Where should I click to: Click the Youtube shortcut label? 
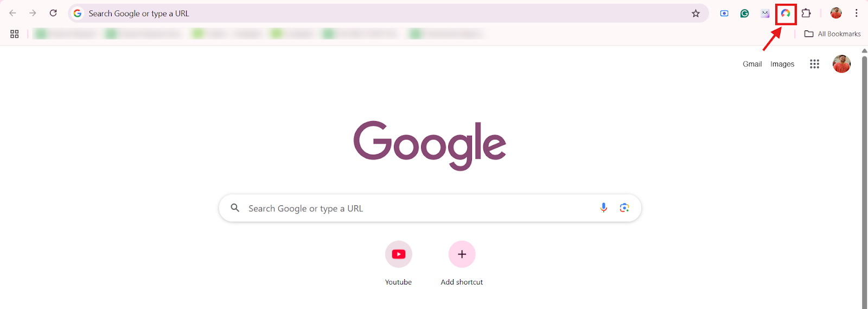(x=398, y=282)
